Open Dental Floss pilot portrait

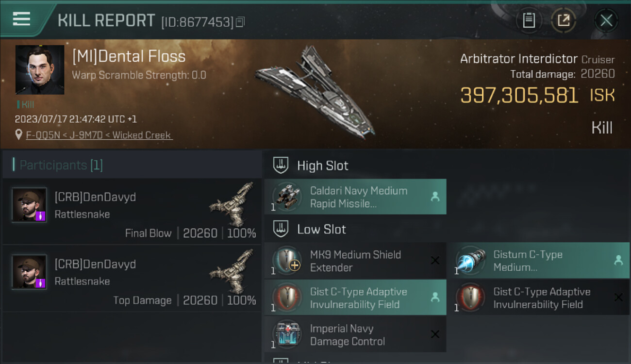(x=40, y=70)
